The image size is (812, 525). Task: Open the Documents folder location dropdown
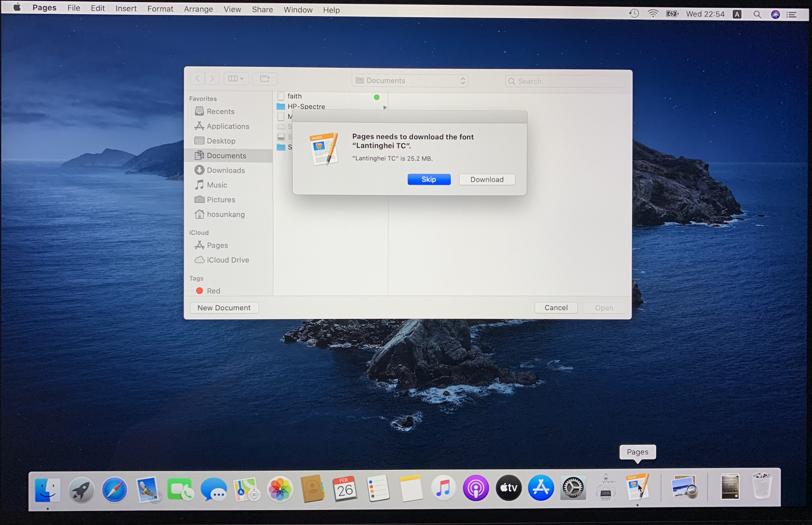click(x=410, y=81)
